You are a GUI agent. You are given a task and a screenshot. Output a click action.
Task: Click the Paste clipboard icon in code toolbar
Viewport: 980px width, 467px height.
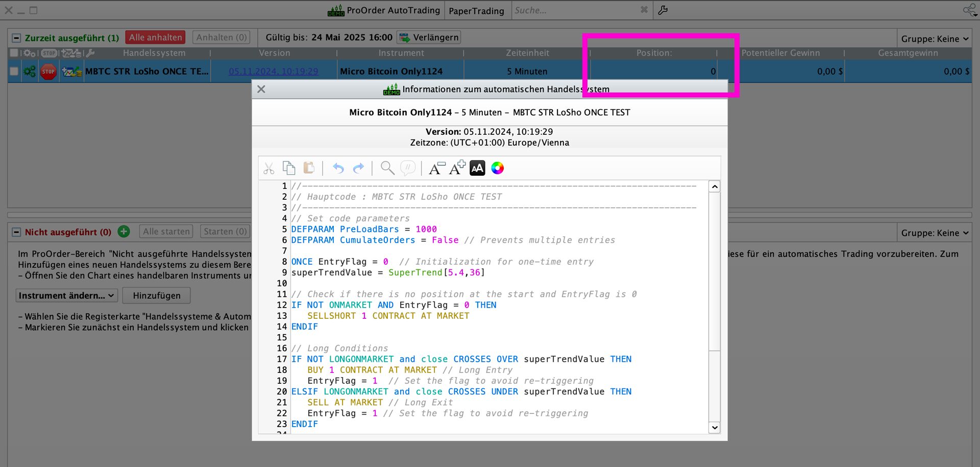(x=309, y=168)
